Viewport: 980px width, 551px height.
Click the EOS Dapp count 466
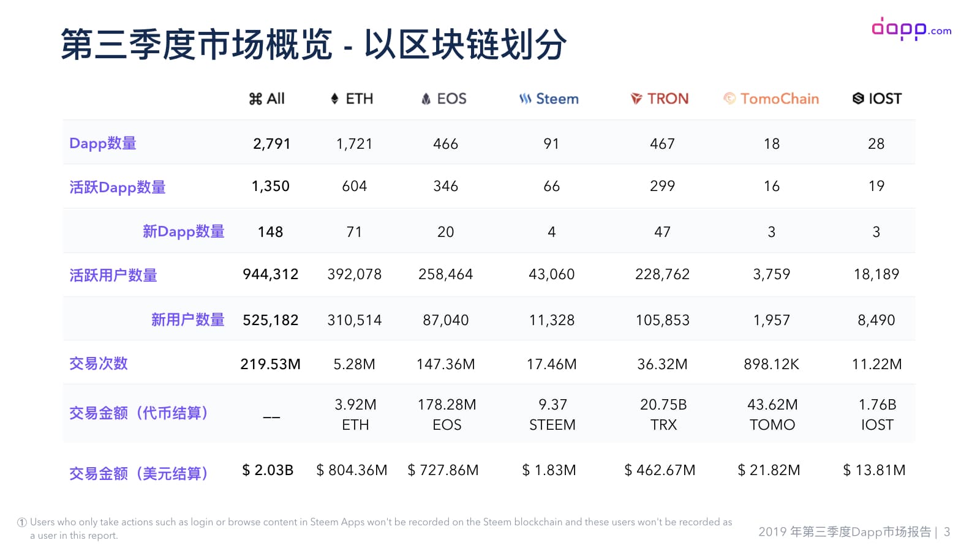click(x=445, y=144)
